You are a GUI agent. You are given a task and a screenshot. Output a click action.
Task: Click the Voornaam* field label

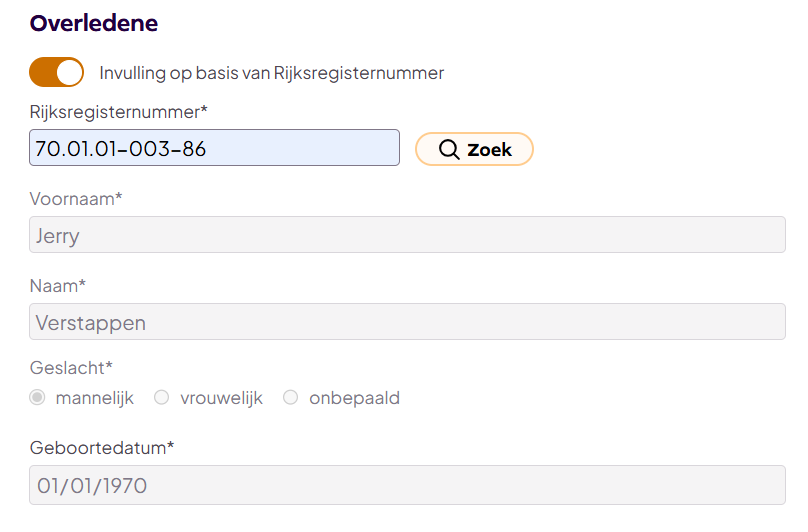76,198
